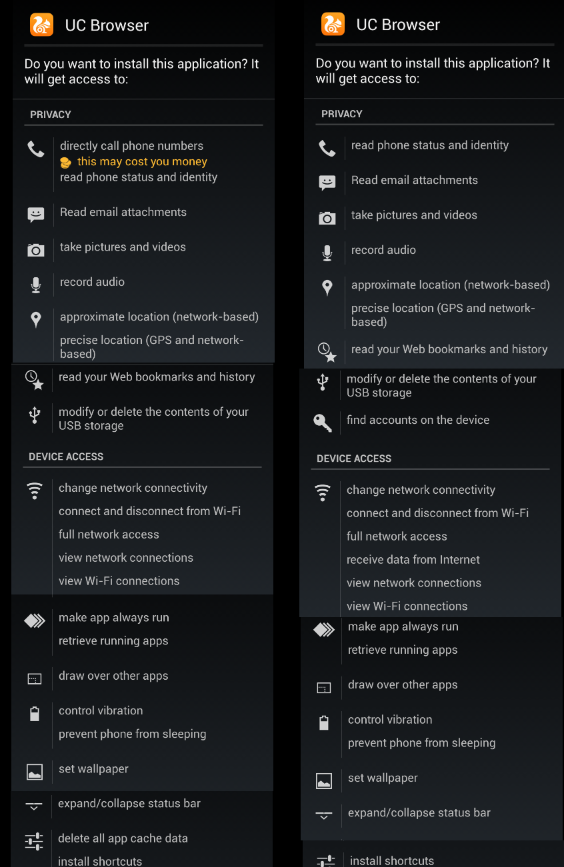Select 'Read email attachments' in right panel
Viewport: 564px width, 867px height.
pyautogui.click(x=415, y=180)
